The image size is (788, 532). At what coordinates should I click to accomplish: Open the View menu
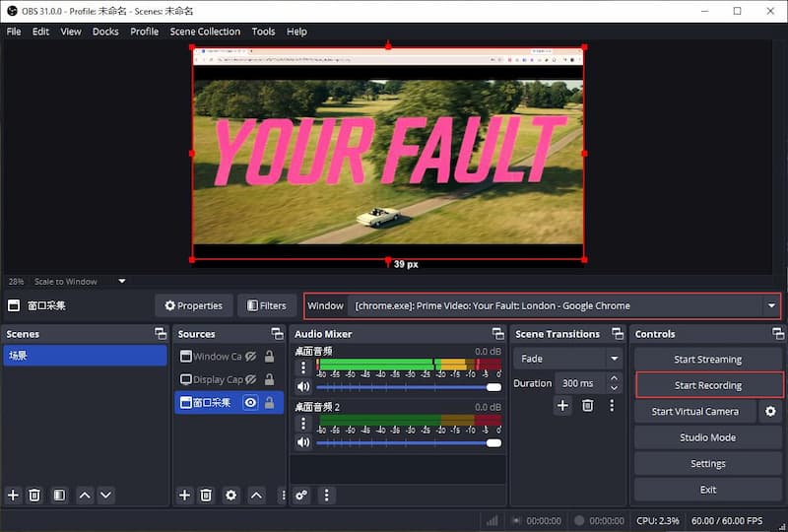coord(71,32)
